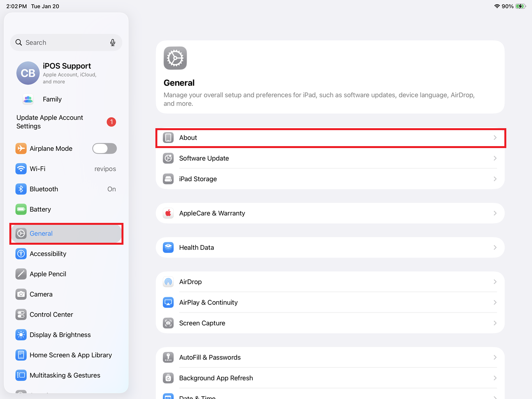Tap the Camera icon in sidebar

tap(21, 294)
